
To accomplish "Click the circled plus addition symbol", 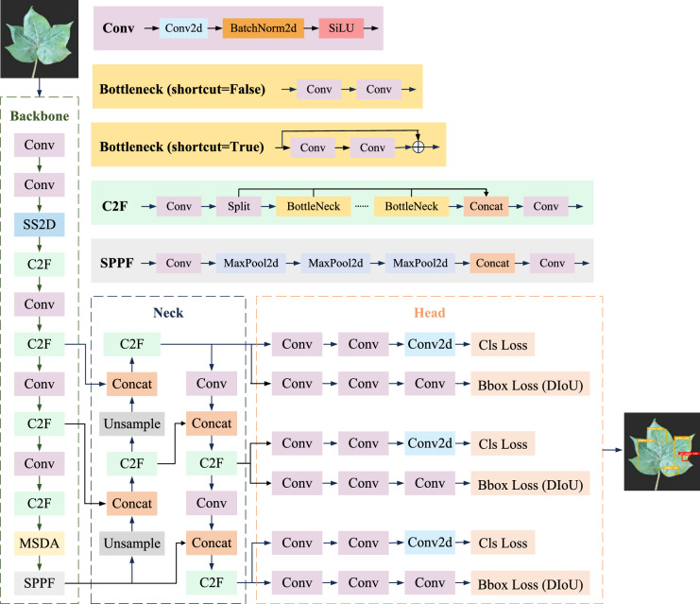I will coord(418,147).
